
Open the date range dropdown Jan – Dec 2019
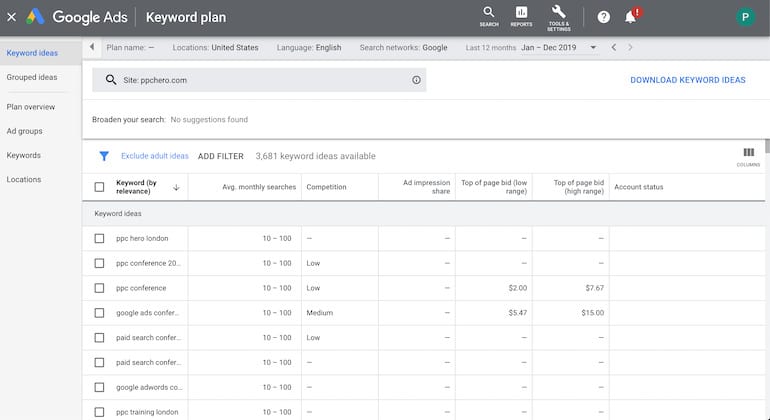tap(559, 48)
